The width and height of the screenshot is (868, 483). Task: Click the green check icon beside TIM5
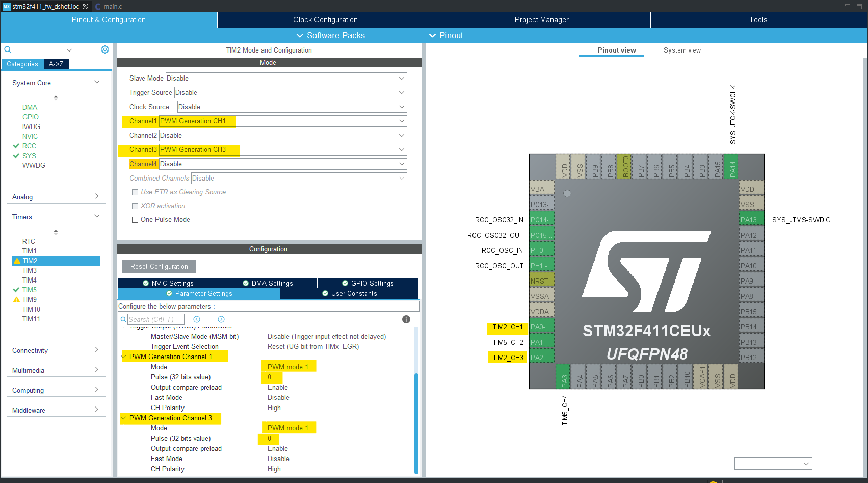pos(16,290)
